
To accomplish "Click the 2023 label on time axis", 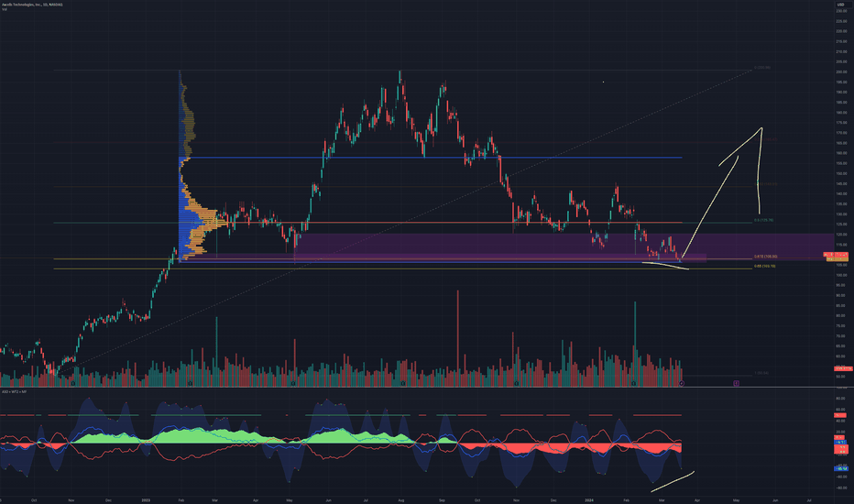I will pos(145,499).
